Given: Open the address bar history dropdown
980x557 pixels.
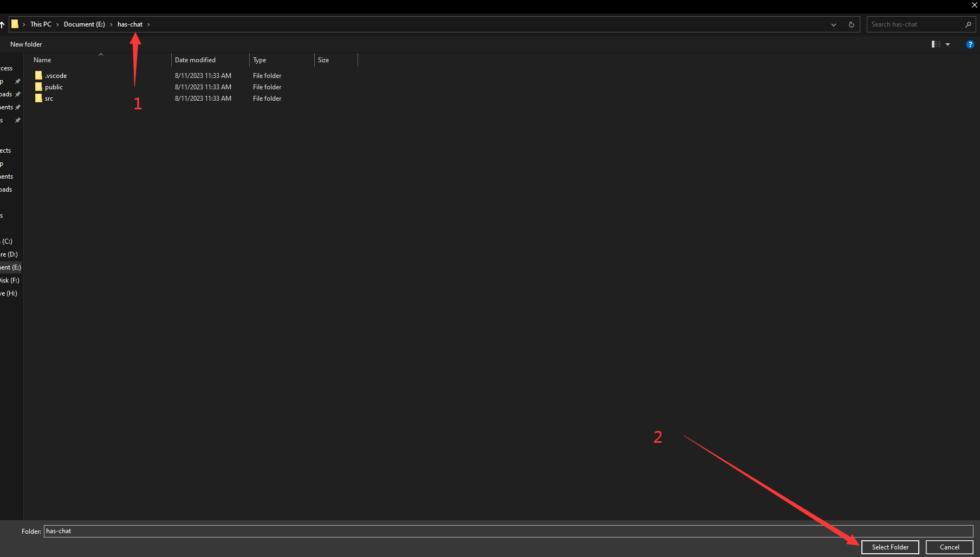Looking at the screenshot, I should (834, 24).
